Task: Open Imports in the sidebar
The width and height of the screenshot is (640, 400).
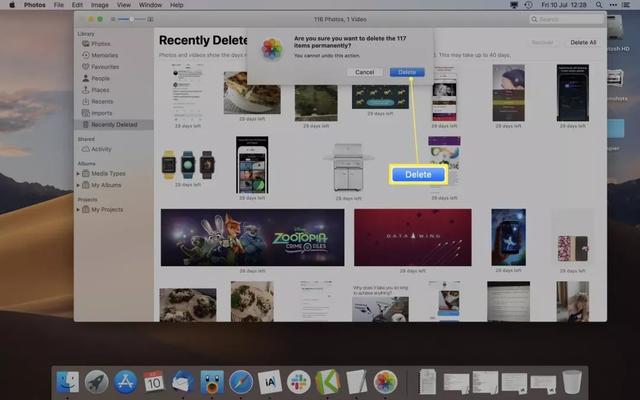Action: (x=101, y=113)
